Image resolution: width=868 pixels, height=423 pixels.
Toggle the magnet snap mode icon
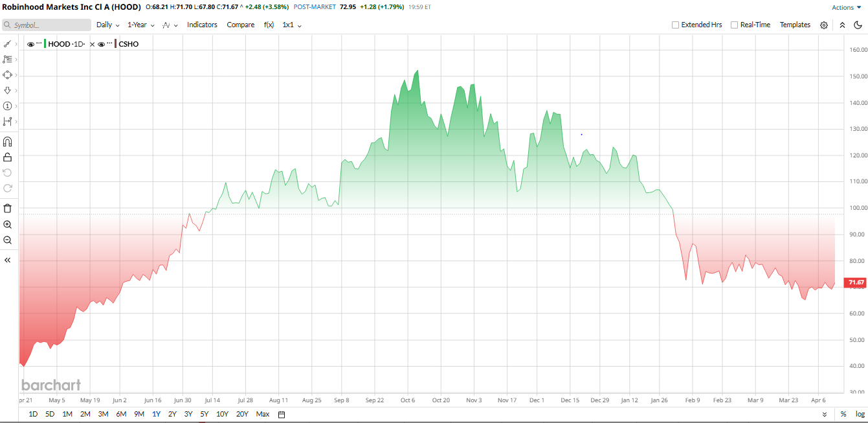(8, 141)
